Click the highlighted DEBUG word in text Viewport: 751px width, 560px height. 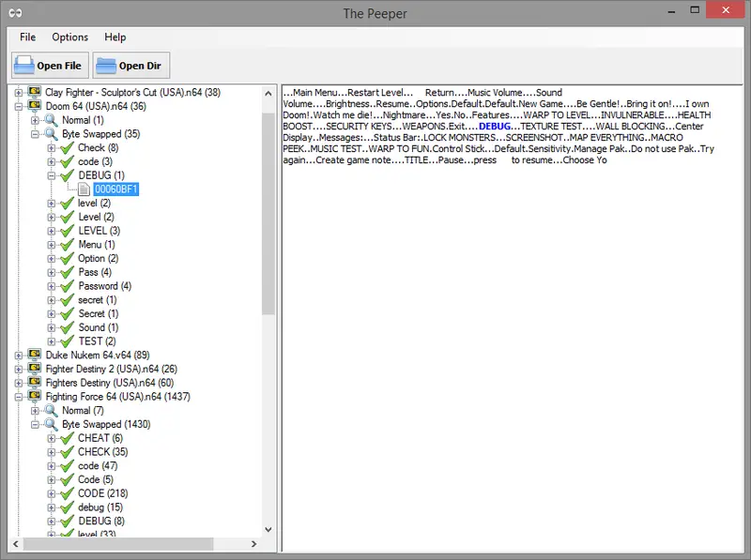tap(495, 127)
